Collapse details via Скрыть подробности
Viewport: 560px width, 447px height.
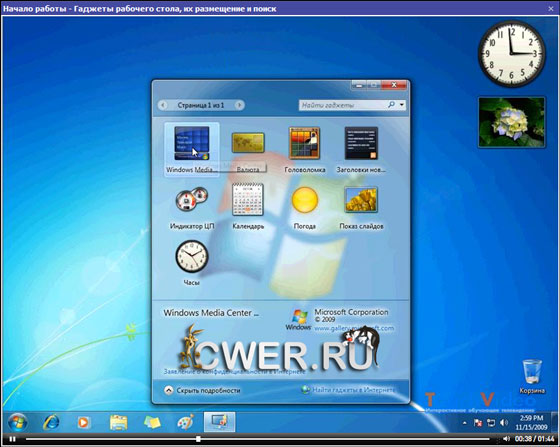tap(202, 390)
